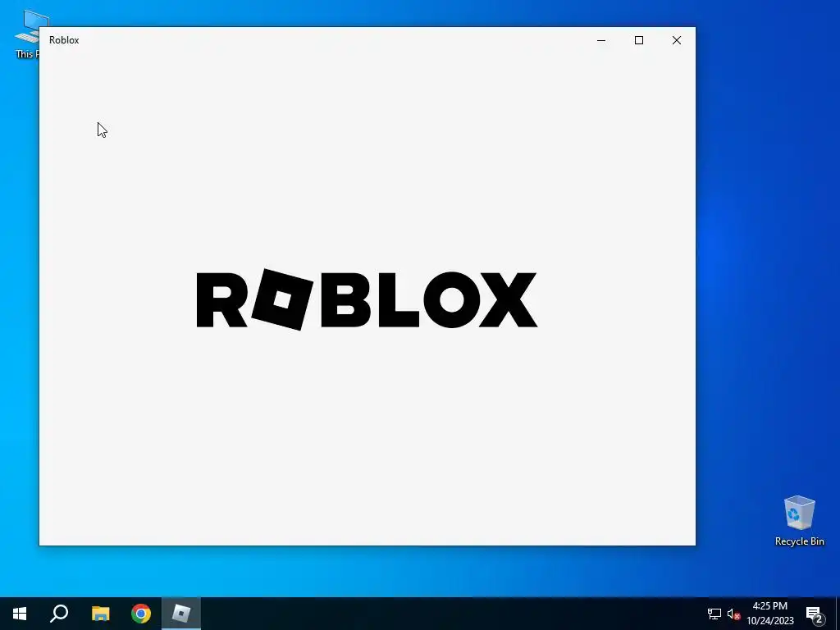Viewport: 840px width, 630px height.
Task: Open network status tray icon
Action: [714, 614]
